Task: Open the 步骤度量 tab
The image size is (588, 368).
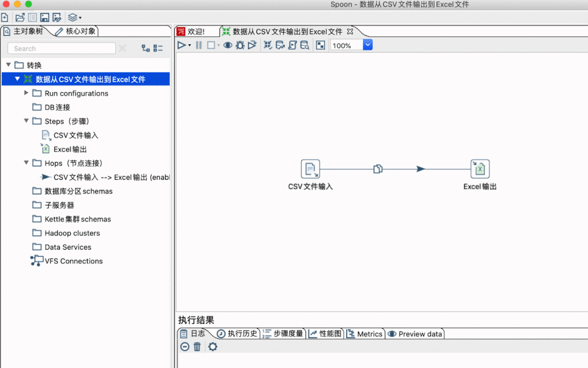Action: tap(283, 334)
